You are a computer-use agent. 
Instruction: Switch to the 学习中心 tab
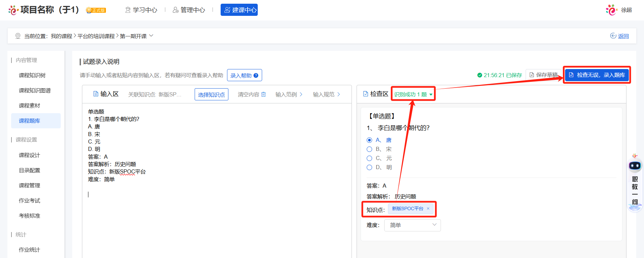click(x=141, y=10)
